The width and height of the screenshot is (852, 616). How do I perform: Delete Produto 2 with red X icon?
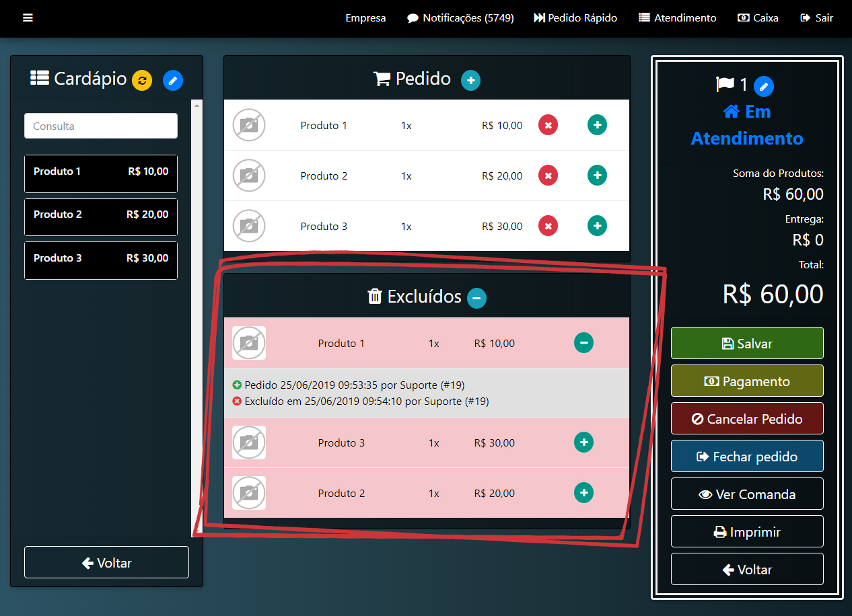click(x=548, y=176)
